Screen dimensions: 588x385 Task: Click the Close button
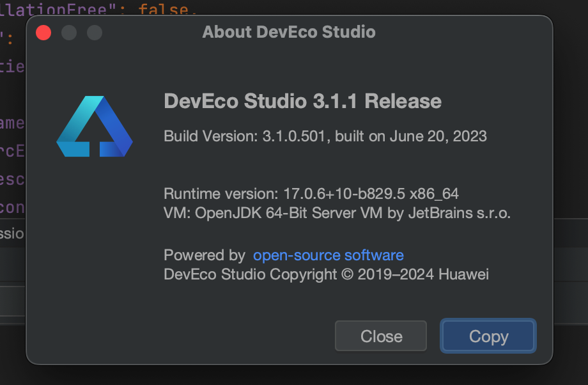click(x=381, y=336)
